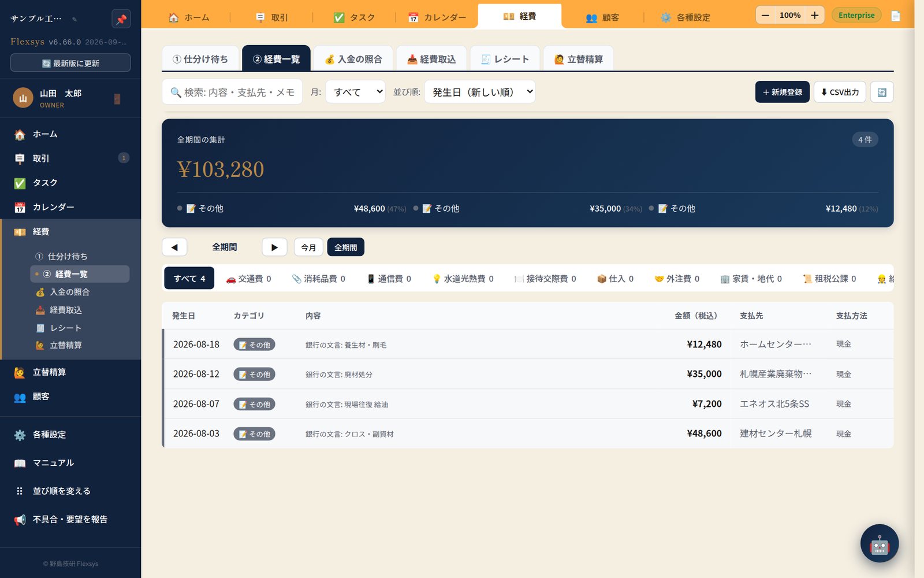Open the 並び順 sort dropdown

[480, 92]
